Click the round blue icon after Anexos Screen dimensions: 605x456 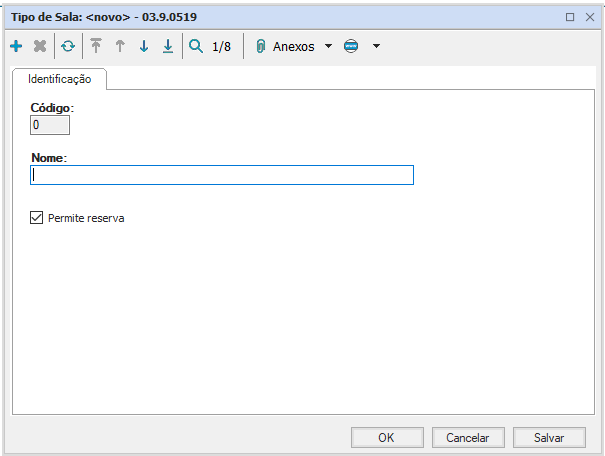[351, 46]
